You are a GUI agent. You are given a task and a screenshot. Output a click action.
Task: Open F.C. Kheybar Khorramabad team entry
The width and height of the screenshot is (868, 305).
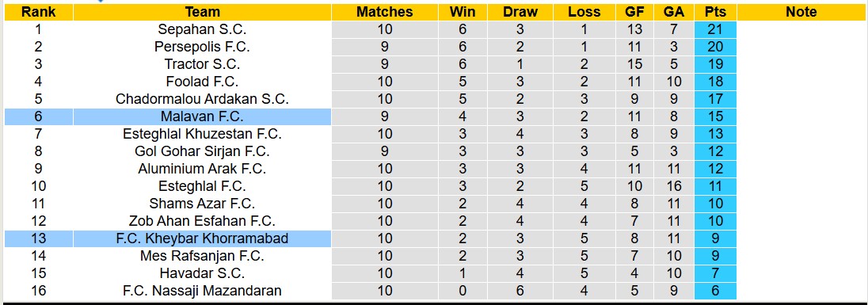(202, 238)
